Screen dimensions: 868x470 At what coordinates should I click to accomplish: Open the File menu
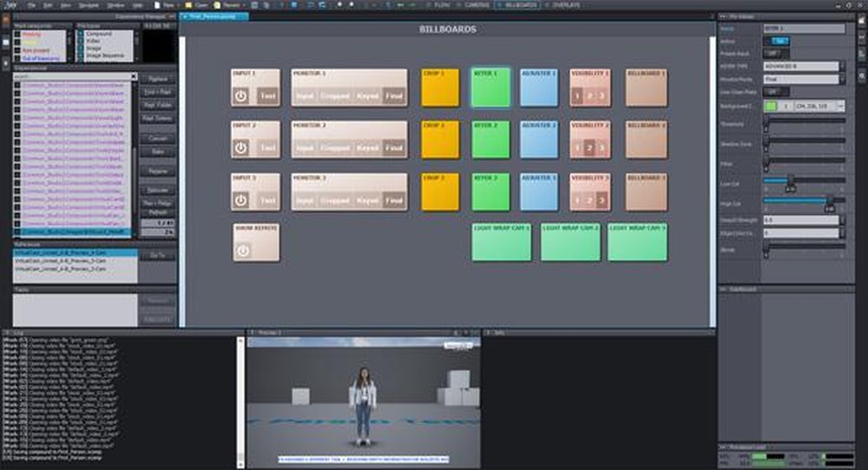point(31,5)
